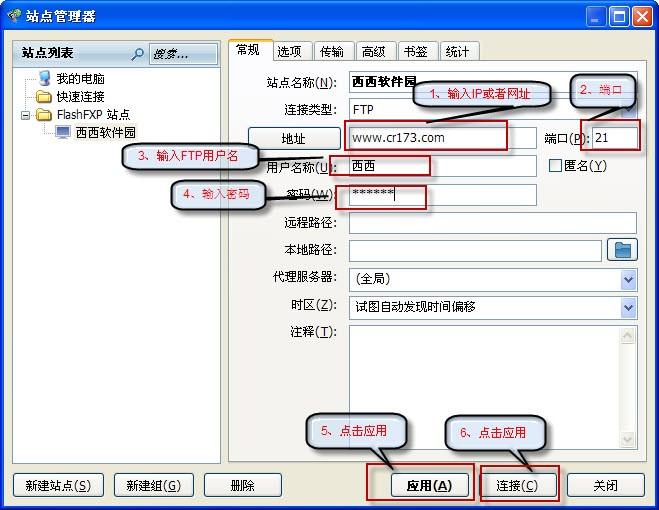Minimize the site manager window
Image resolution: width=659 pixels, height=510 pixels.
point(595,17)
